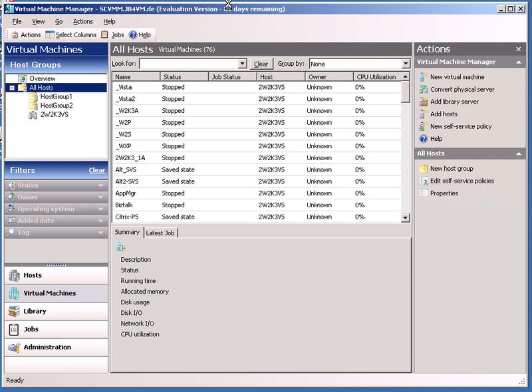Click the Hosts navigation icon
This screenshot has width=532, height=392.
[14, 275]
